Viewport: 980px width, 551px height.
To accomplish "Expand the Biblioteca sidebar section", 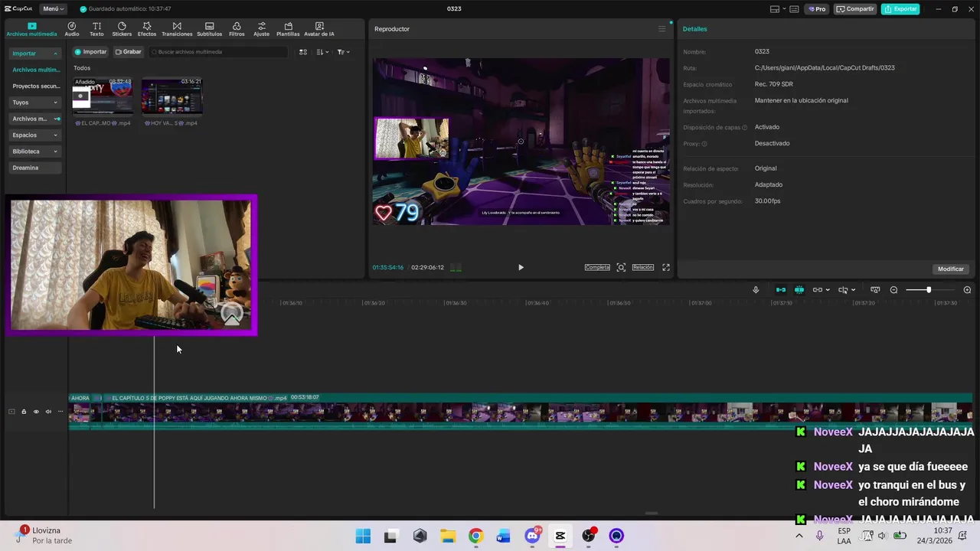I will (35, 152).
